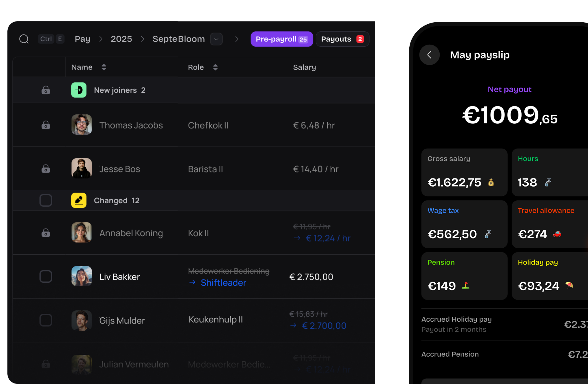The width and height of the screenshot is (588, 384).
Task: Click lock icon beside Annabel Koning
Action: point(46,233)
